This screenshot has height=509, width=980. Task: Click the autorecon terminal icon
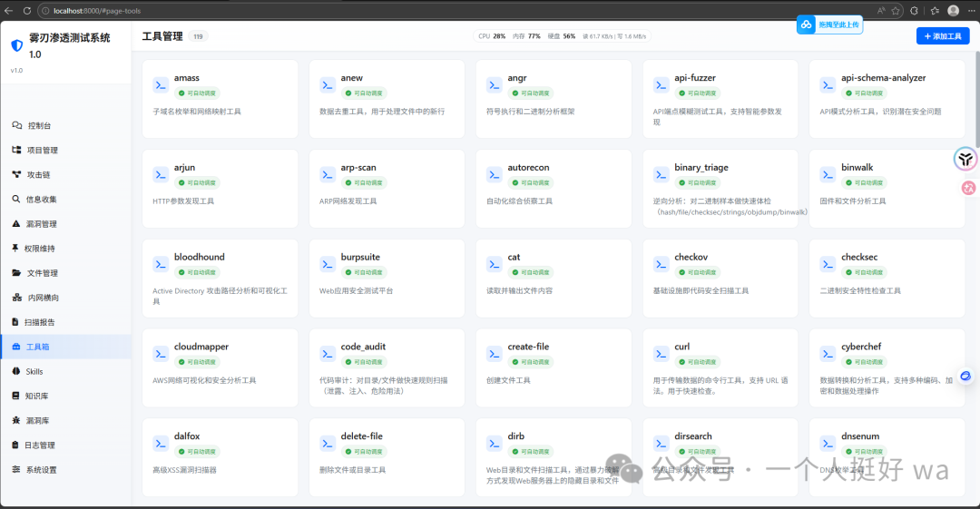tap(495, 174)
